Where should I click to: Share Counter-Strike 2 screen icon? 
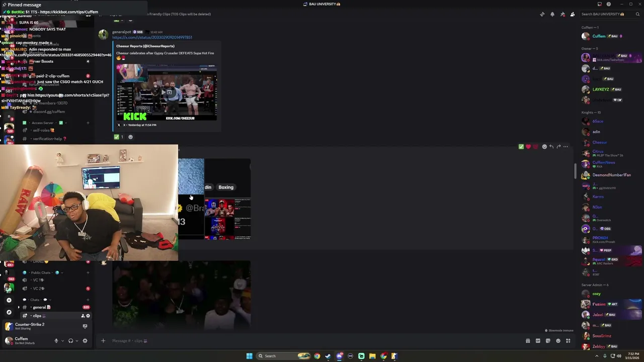pyautogui.click(x=85, y=326)
